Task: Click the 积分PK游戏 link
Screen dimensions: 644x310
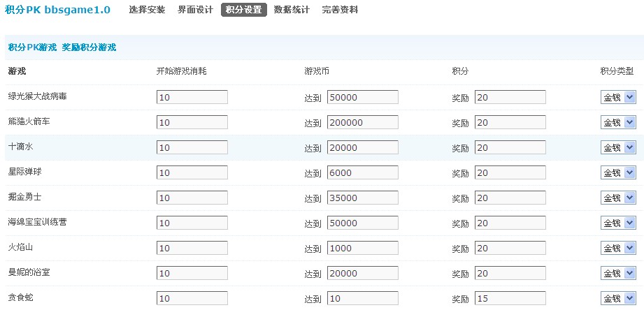Action: click(x=32, y=47)
